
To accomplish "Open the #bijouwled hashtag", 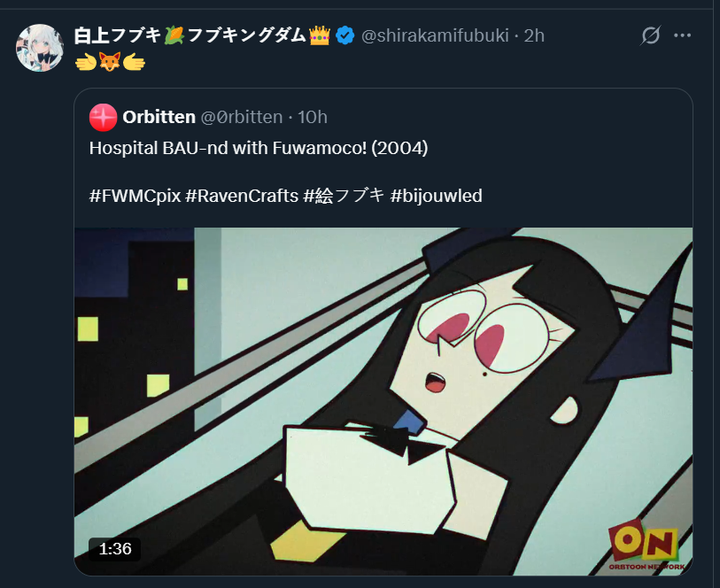I will click(x=437, y=196).
